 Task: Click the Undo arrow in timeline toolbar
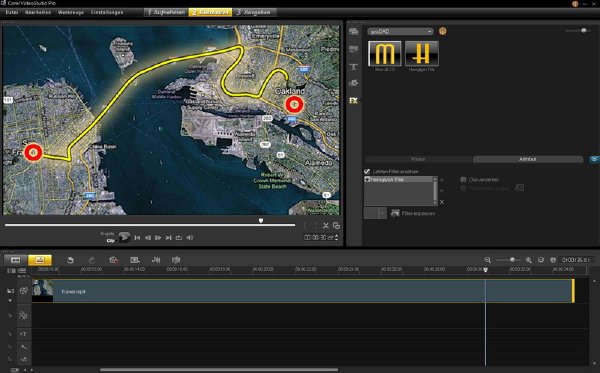pyautogui.click(x=70, y=260)
